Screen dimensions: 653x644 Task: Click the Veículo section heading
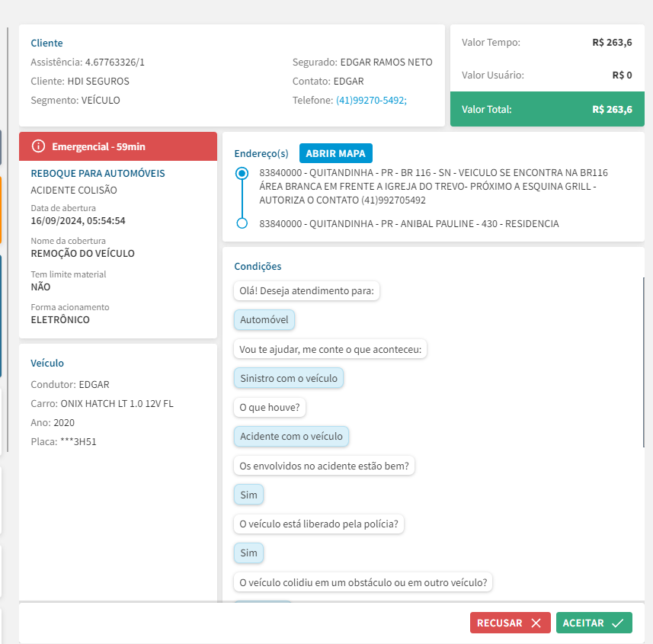47,364
